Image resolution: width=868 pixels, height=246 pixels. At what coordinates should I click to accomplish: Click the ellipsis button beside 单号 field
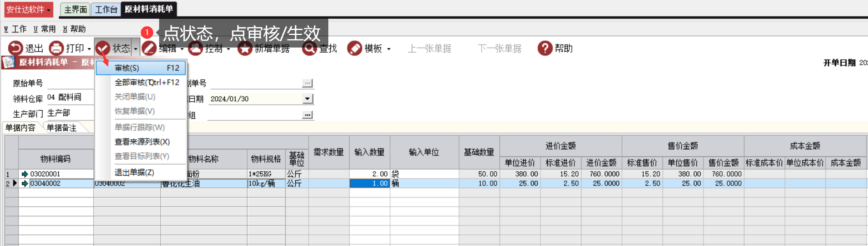(307, 83)
